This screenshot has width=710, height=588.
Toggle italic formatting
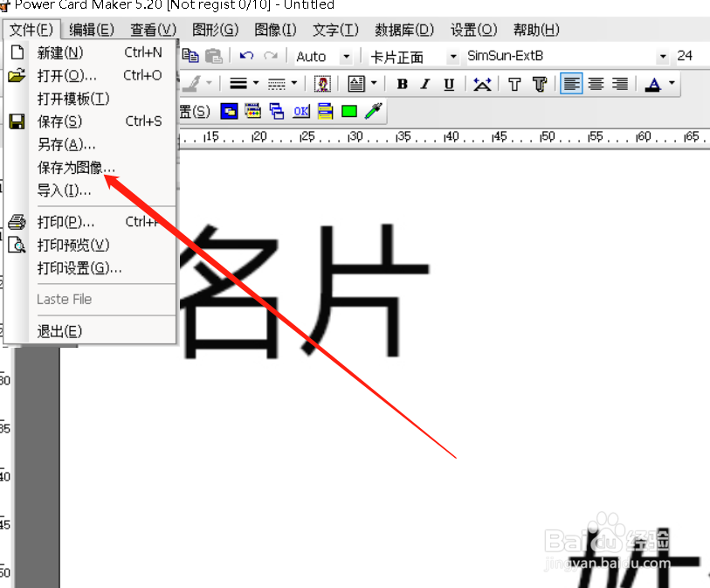(424, 83)
